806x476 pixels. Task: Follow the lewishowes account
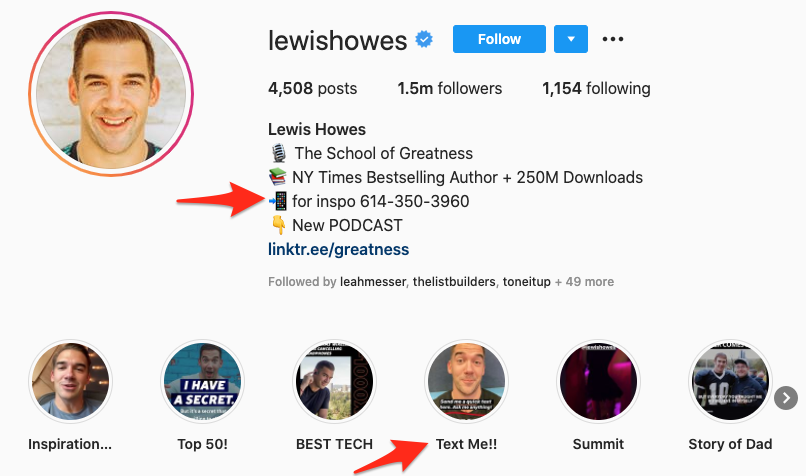pyautogui.click(x=499, y=39)
